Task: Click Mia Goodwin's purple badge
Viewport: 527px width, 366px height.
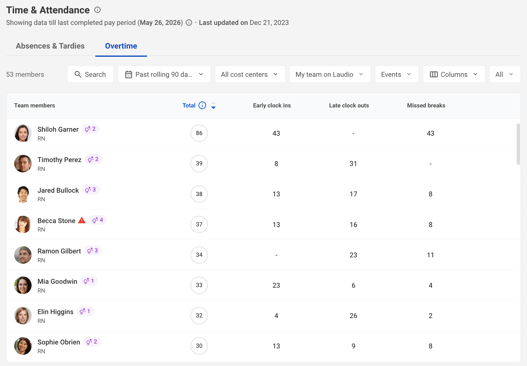Action: pos(89,281)
